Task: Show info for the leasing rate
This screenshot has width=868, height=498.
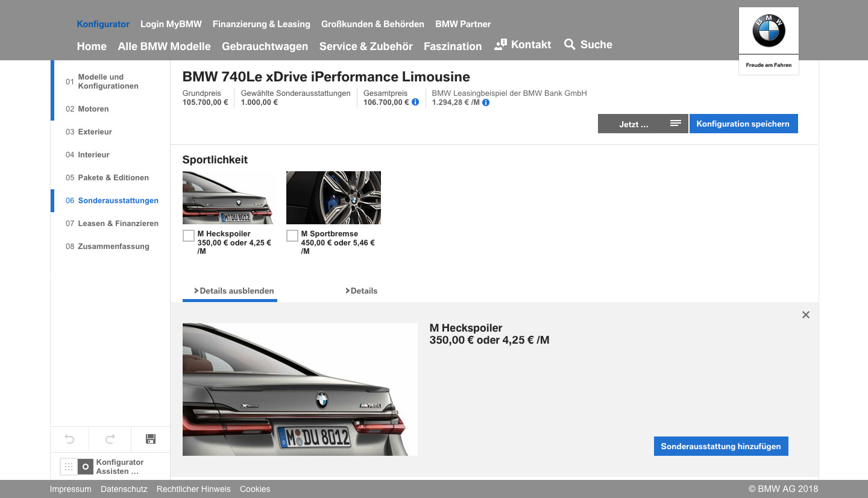Action: click(486, 102)
